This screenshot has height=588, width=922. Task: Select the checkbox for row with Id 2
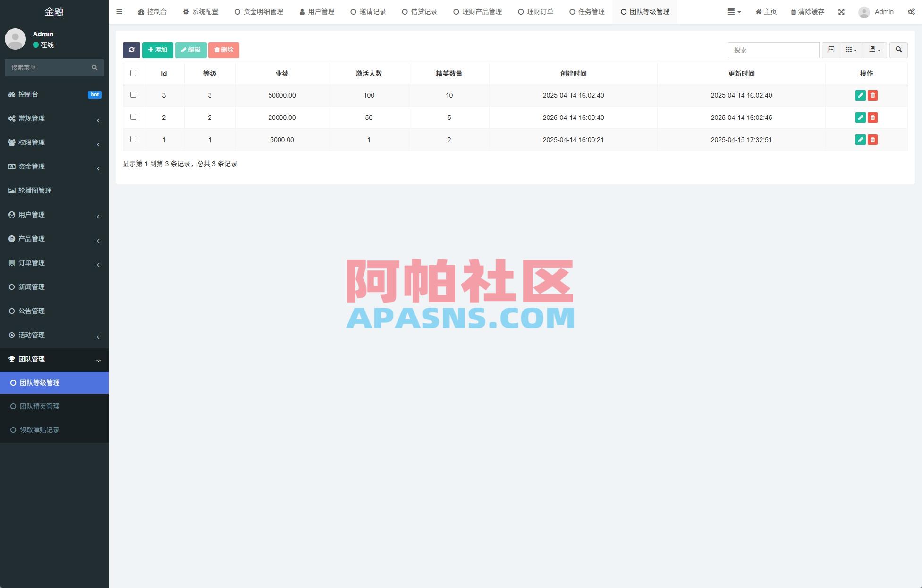click(x=133, y=117)
